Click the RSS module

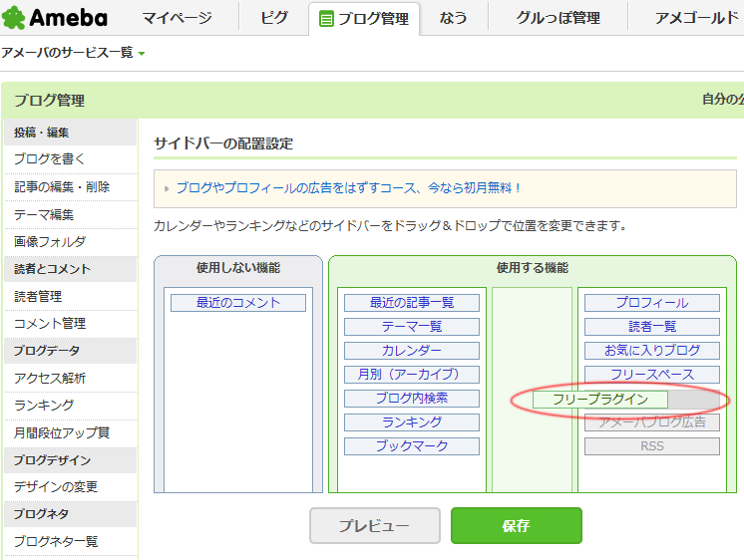652,446
